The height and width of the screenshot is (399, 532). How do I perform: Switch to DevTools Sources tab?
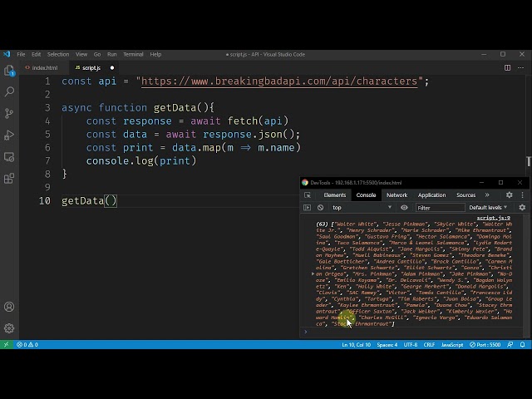(x=465, y=195)
